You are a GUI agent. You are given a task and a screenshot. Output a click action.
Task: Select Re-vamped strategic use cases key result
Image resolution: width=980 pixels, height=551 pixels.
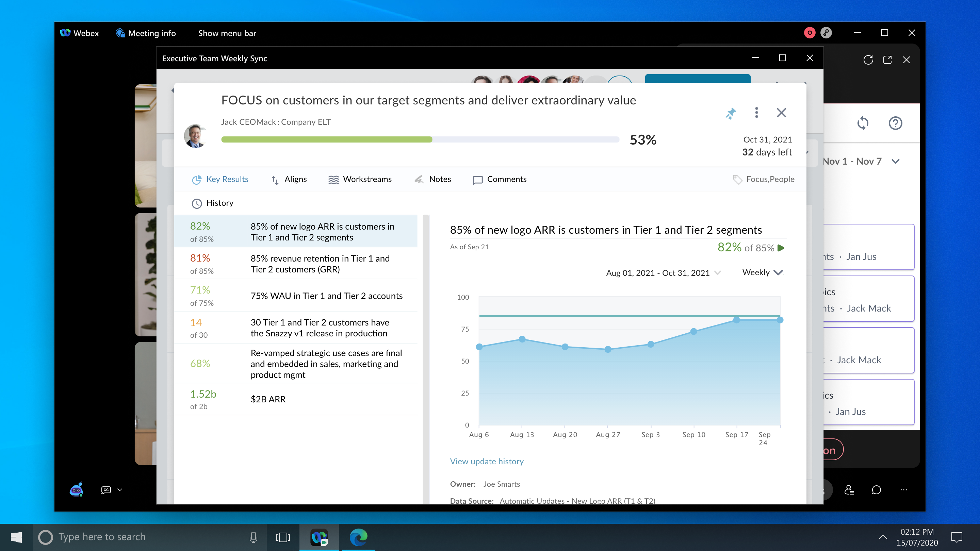pos(296,364)
